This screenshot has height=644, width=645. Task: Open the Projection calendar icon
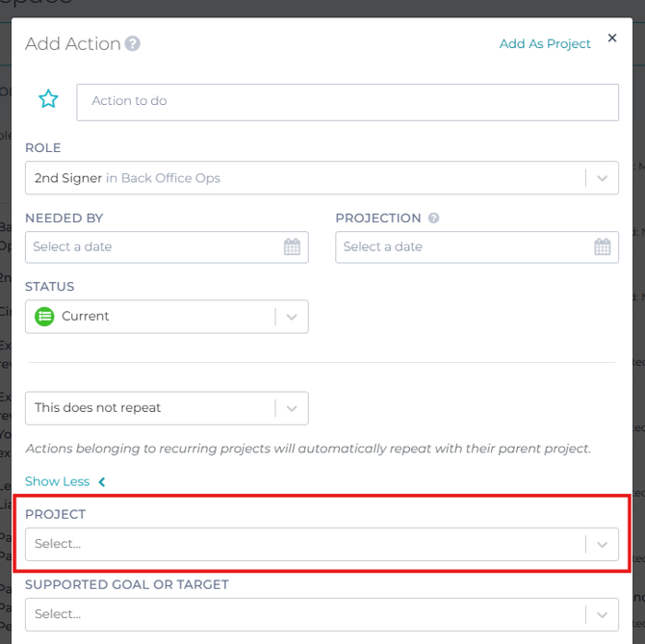(x=603, y=246)
